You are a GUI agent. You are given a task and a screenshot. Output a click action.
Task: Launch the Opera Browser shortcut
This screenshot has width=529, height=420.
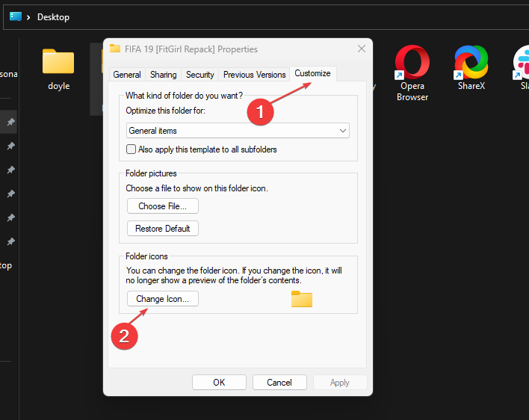coord(412,73)
